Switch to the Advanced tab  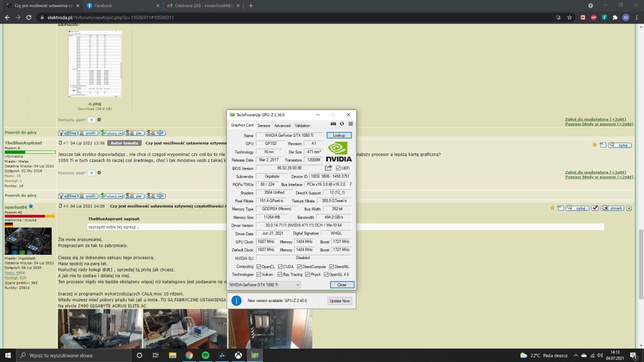[x=282, y=125]
